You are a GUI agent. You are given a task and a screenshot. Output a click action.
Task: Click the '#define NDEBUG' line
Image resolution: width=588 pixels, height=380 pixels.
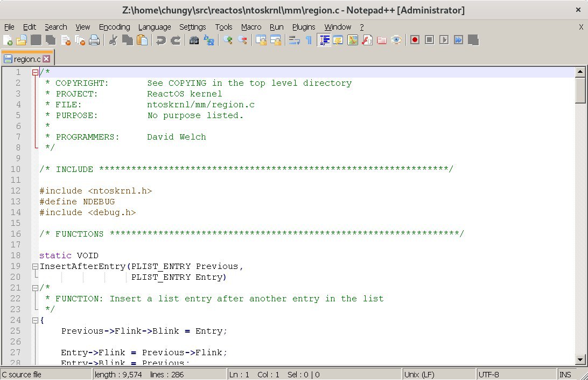(x=77, y=202)
